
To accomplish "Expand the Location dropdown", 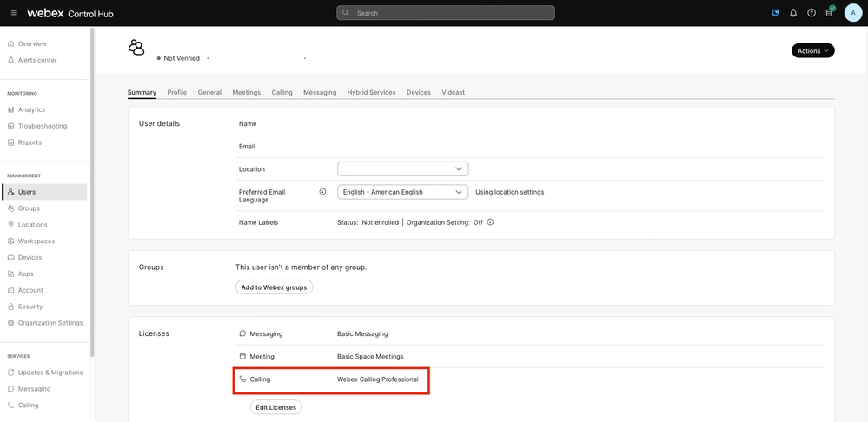I will [x=402, y=168].
